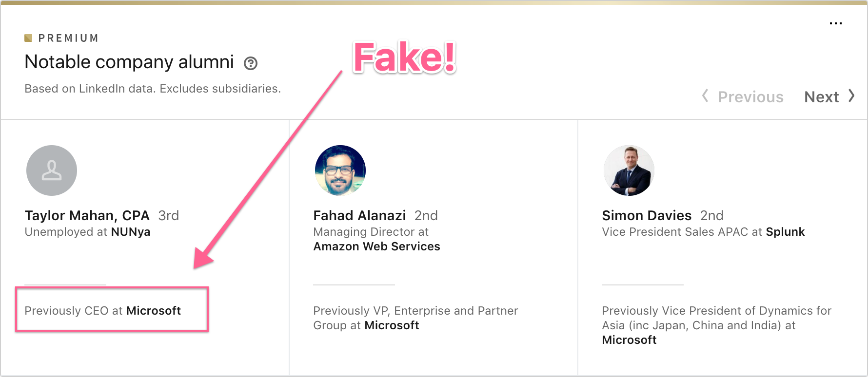Click NUNya company name

(x=131, y=232)
